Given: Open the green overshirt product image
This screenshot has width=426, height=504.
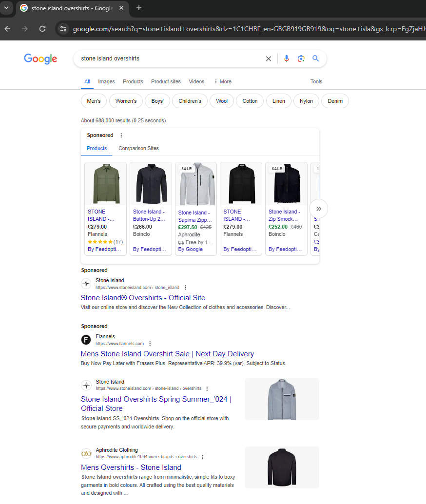Looking at the screenshot, I should coord(106,184).
